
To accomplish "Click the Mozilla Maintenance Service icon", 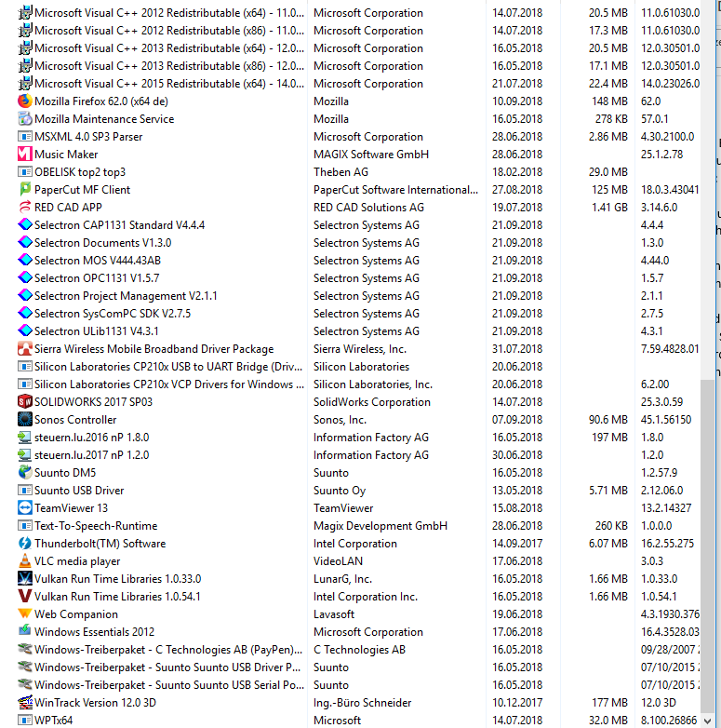I will [x=24, y=119].
